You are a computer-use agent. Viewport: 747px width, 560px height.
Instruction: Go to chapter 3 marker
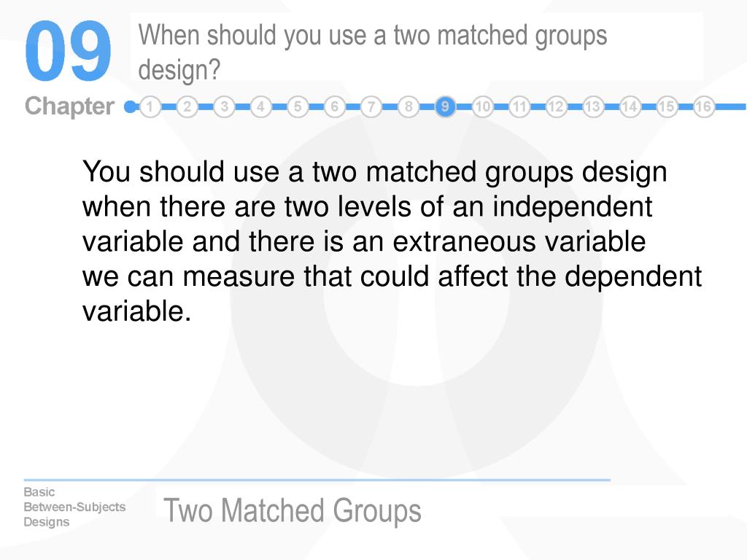click(224, 106)
